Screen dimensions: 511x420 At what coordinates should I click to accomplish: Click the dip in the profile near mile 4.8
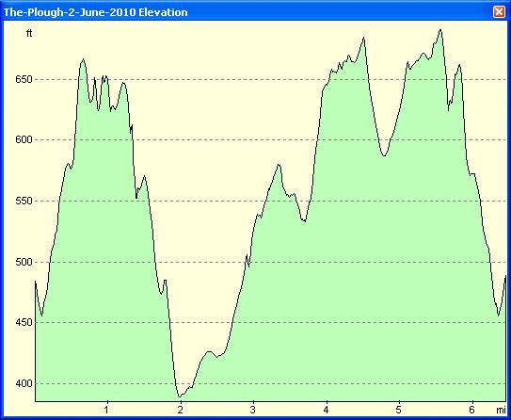(x=384, y=156)
